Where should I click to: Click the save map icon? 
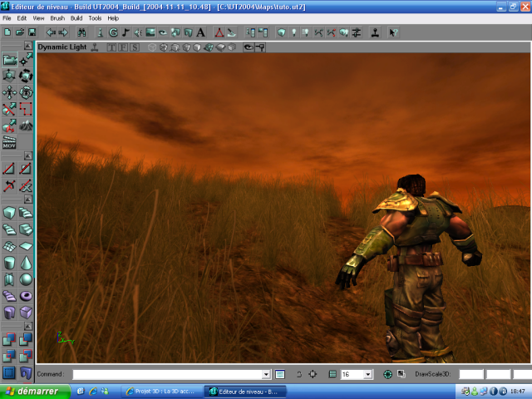(32, 32)
